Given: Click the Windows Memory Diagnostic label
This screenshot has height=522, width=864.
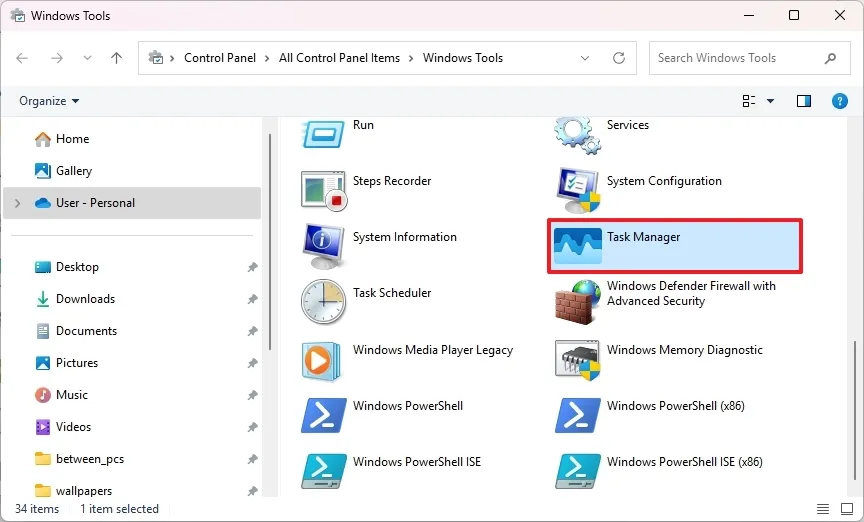Looking at the screenshot, I should (684, 350).
